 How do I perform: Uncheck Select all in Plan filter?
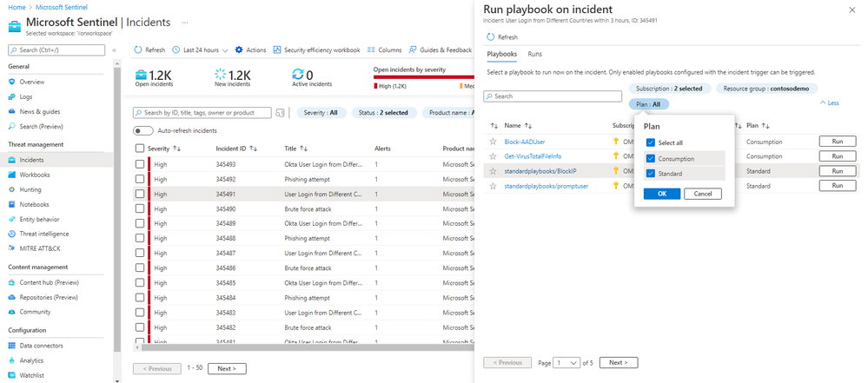tap(651, 142)
